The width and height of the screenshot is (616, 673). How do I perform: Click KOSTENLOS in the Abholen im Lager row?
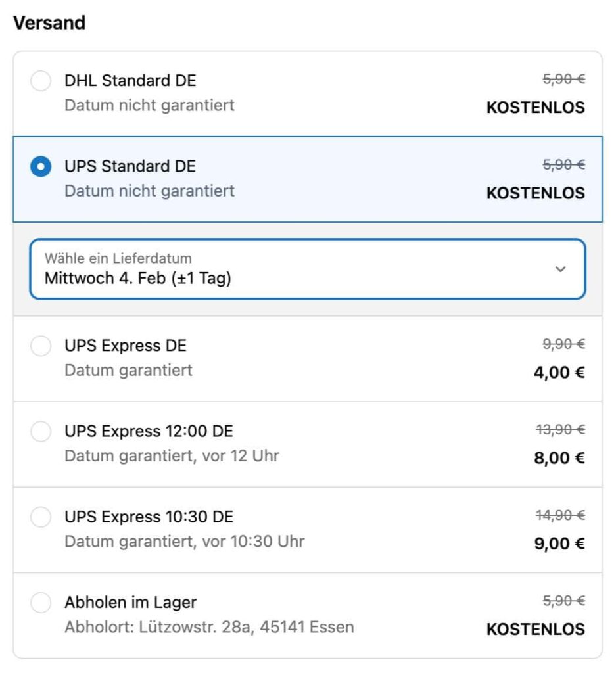[535, 629]
